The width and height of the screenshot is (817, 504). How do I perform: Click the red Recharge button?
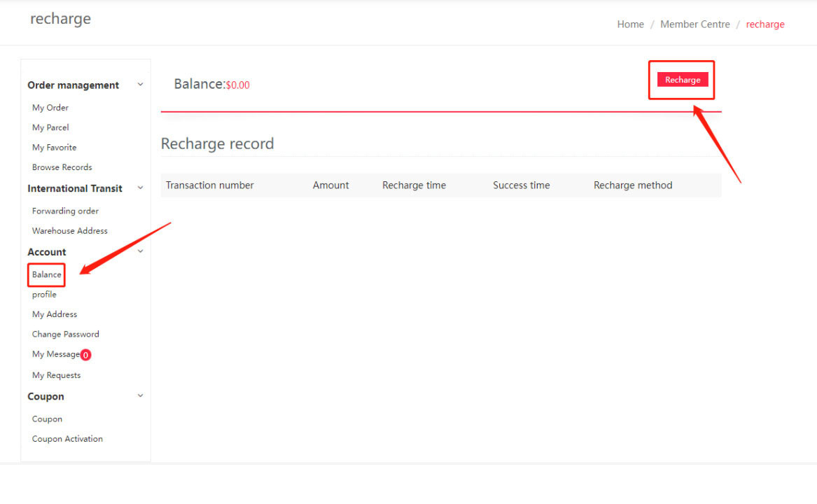tap(682, 80)
